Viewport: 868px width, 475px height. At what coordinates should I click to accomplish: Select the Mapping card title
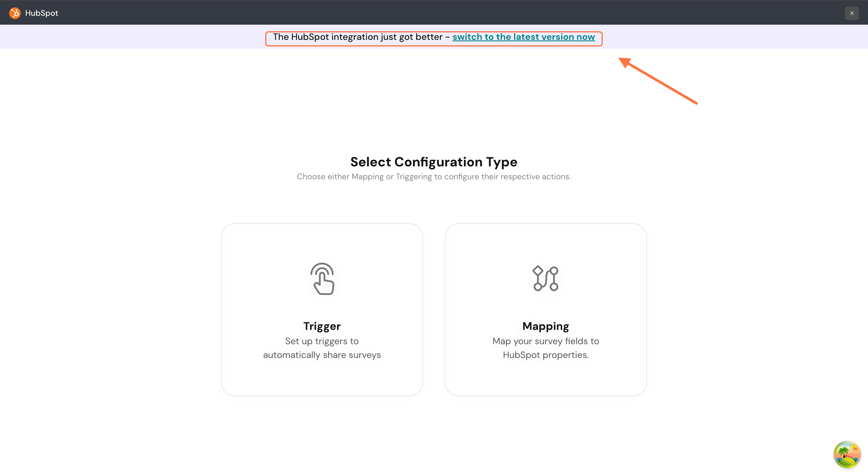click(x=546, y=326)
